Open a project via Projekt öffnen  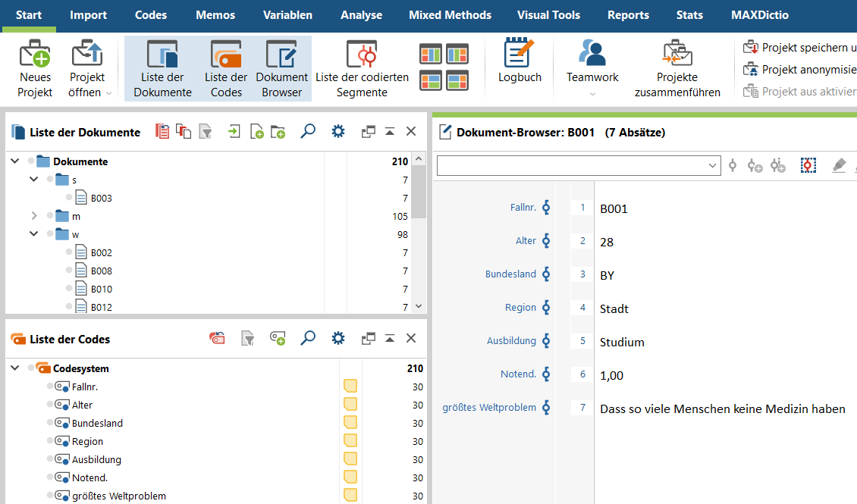[x=87, y=69]
